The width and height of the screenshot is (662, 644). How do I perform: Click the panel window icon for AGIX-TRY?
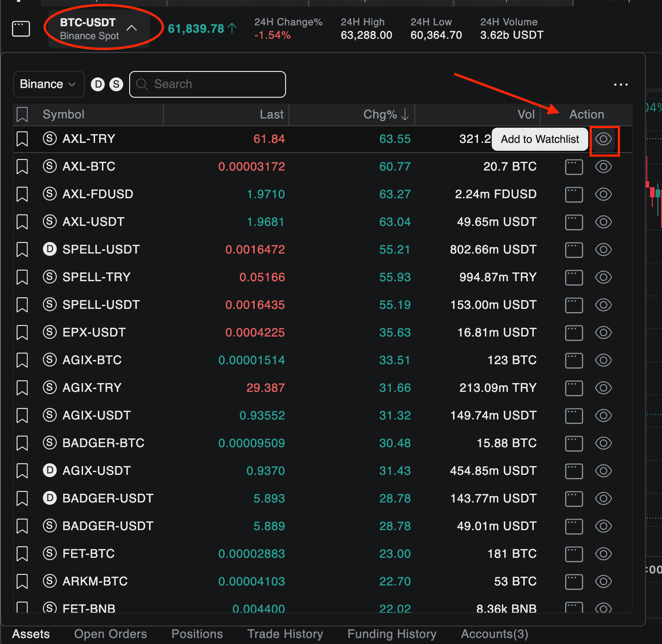574,388
